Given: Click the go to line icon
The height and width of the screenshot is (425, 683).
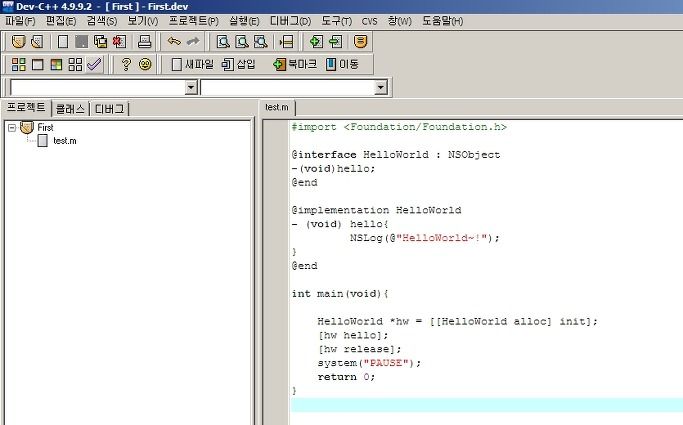Looking at the screenshot, I should (x=286, y=41).
